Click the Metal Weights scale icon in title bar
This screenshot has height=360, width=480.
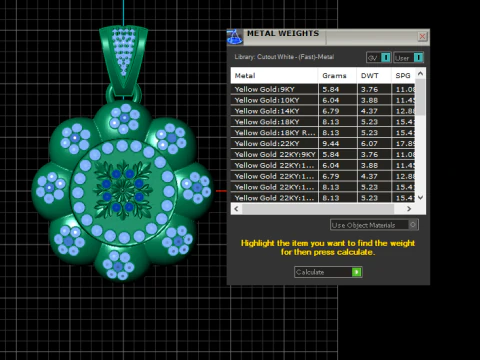coord(235,37)
